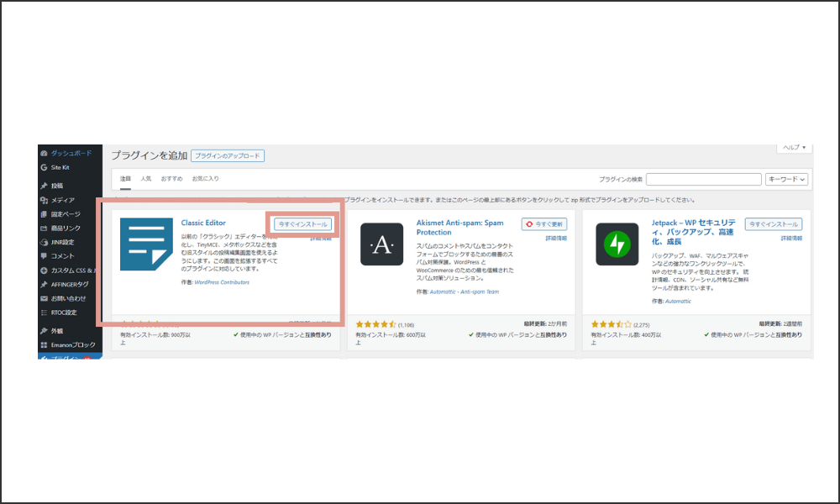Image resolution: width=840 pixels, height=504 pixels.
Task: Focus the プラグインの検索 input field
Action: click(x=703, y=180)
